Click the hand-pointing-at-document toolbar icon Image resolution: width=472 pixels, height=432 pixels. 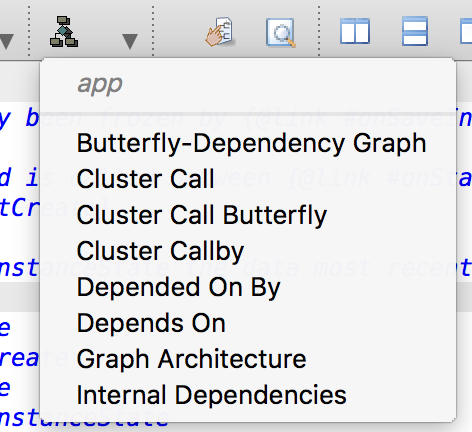tap(220, 32)
